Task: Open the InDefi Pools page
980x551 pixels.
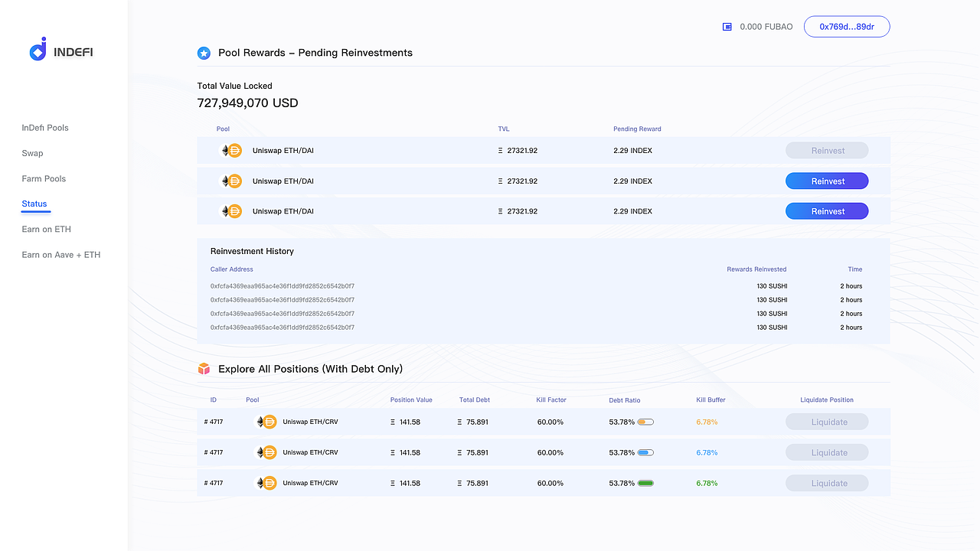Action: (x=45, y=128)
